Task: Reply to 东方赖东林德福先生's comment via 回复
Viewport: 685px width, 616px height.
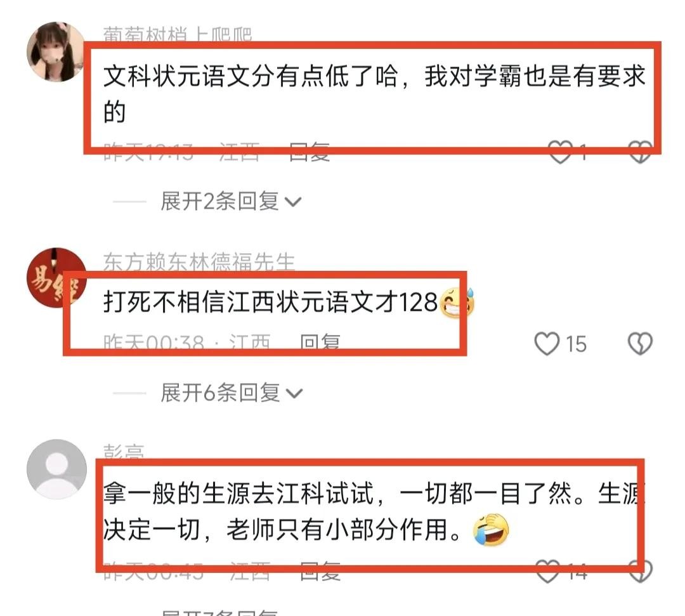Action: tap(320, 343)
